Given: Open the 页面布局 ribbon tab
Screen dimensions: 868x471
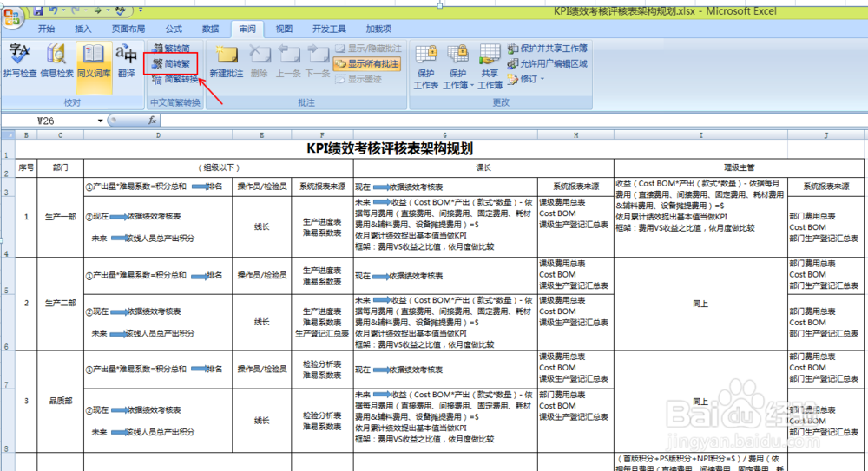Looking at the screenshot, I should point(128,29).
